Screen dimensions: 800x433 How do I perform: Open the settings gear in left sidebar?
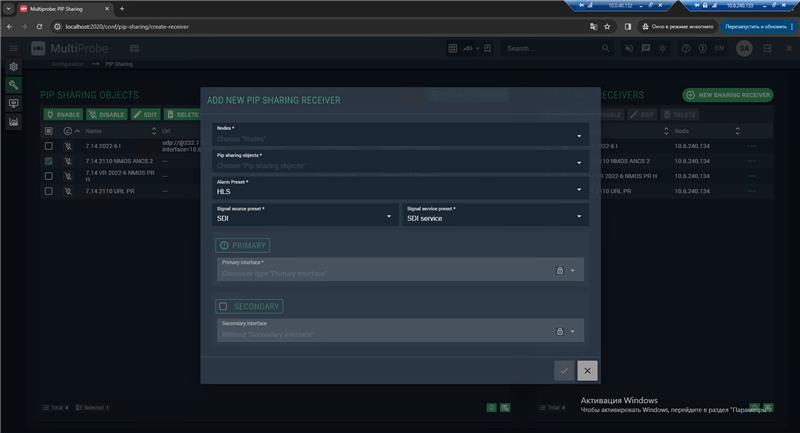coord(14,67)
